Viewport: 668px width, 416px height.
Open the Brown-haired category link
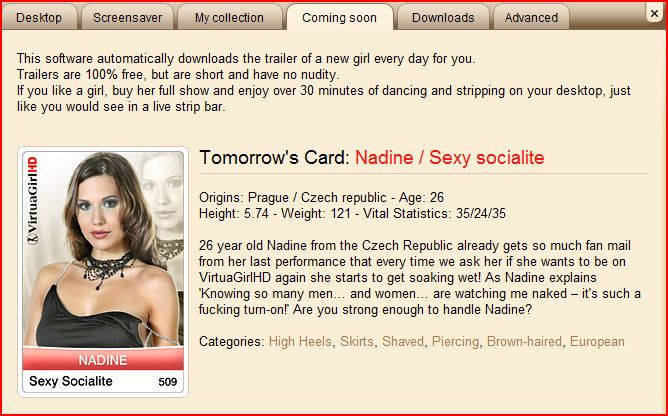click(524, 341)
